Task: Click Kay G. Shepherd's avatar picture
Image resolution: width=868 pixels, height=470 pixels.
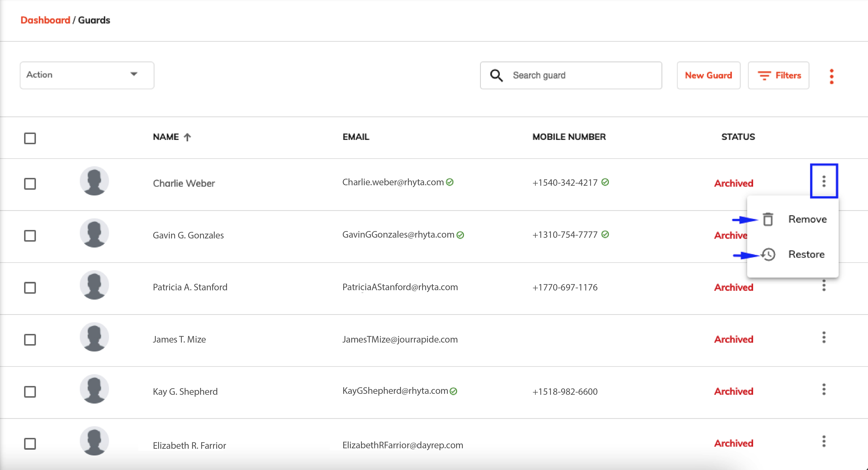Action: [x=94, y=389]
